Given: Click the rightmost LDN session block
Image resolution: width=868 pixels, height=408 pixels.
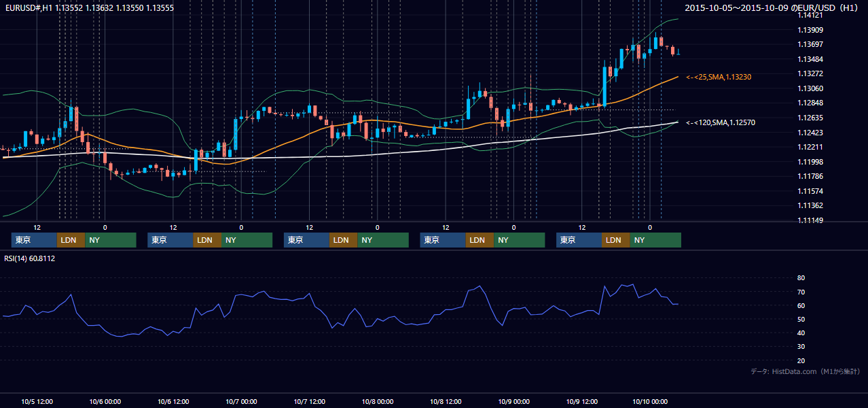Looking at the screenshot, I should point(615,240).
